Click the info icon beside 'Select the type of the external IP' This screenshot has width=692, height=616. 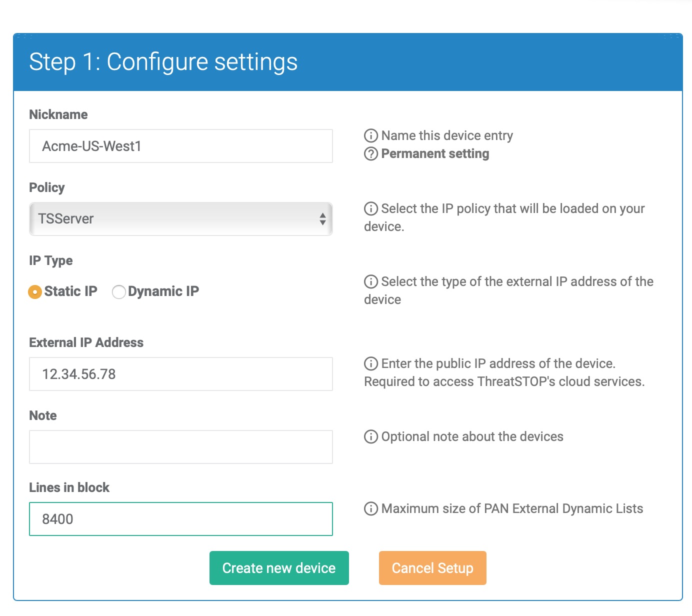(x=371, y=281)
